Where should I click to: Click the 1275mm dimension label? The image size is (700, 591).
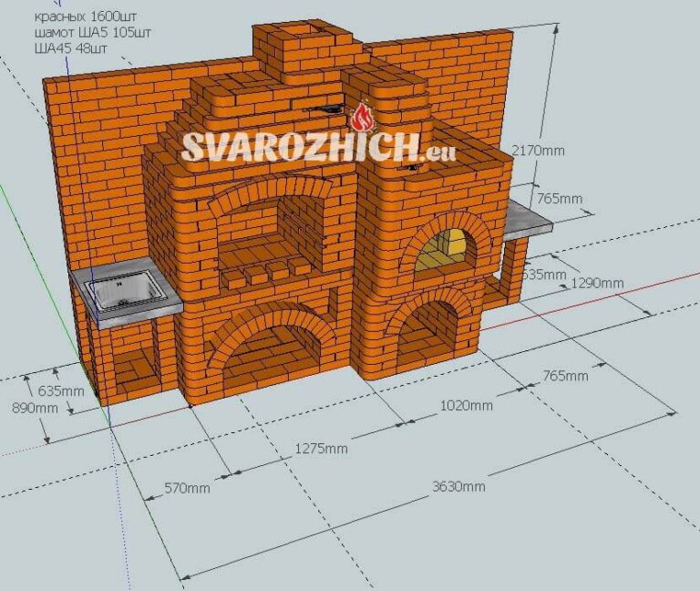click(x=320, y=448)
